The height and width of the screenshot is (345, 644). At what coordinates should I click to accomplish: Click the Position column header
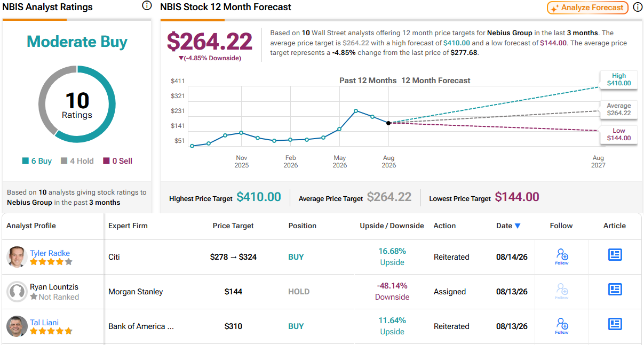[x=303, y=226]
